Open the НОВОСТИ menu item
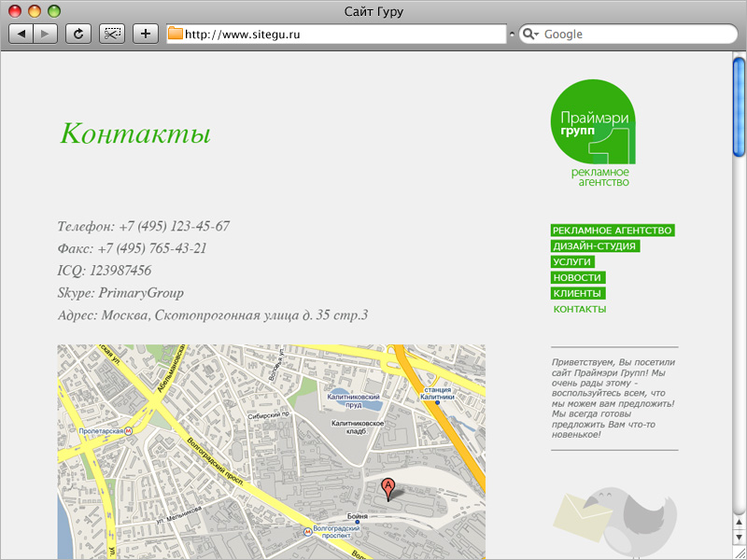This screenshot has width=747, height=560. pyautogui.click(x=578, y=277)
